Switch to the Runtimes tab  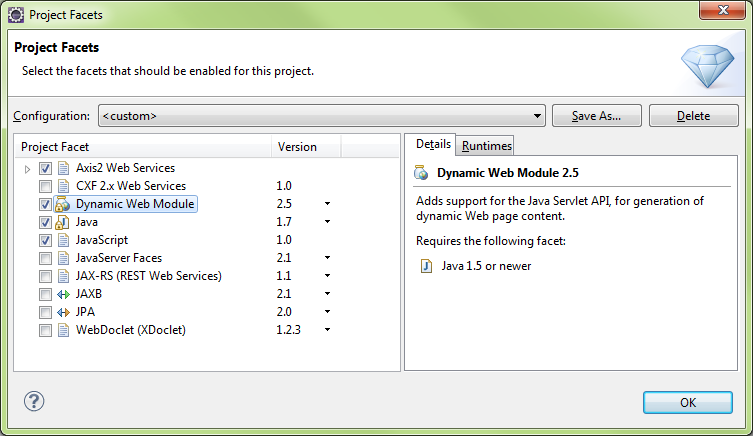486,146
